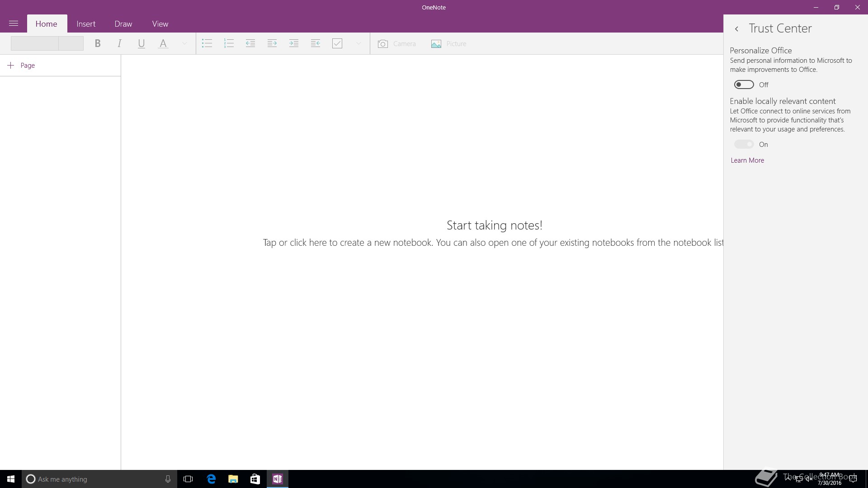868x488 pixels.
Task: Toggle the Personalize Office switch
Action: tap(744, 84)
